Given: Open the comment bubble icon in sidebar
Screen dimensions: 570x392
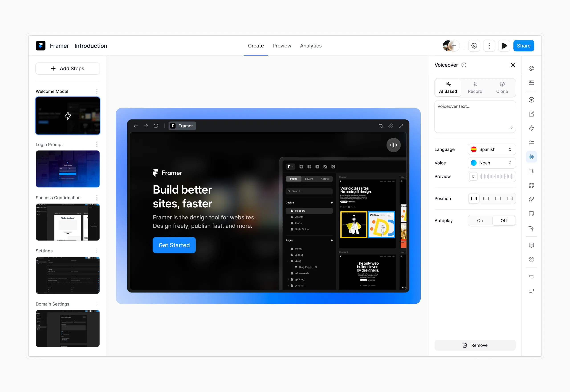Looking at the screenshot, I should pyautogui.click(x=531, y=245).
